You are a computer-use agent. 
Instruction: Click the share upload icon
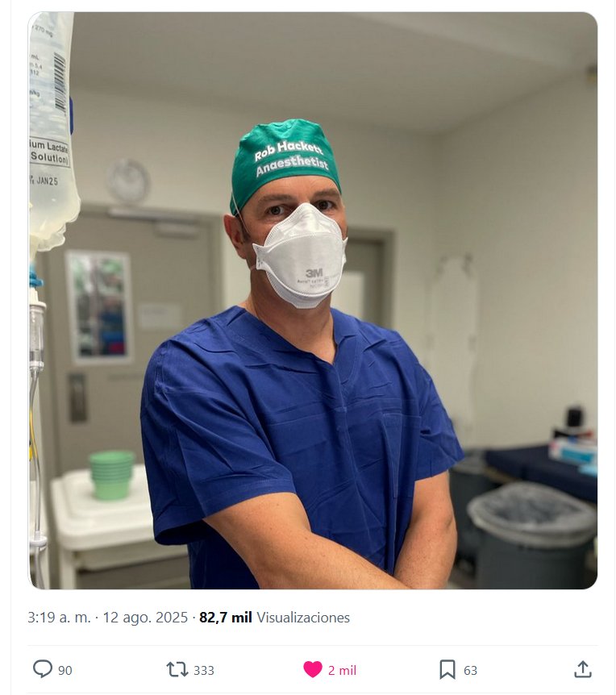(582, 669)
